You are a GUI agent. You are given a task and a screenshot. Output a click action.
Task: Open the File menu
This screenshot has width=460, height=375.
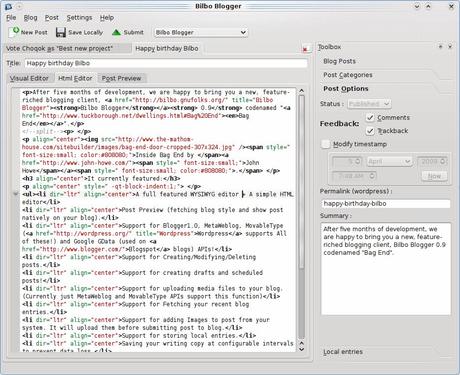pyautogui.click(x=11, y=18)
